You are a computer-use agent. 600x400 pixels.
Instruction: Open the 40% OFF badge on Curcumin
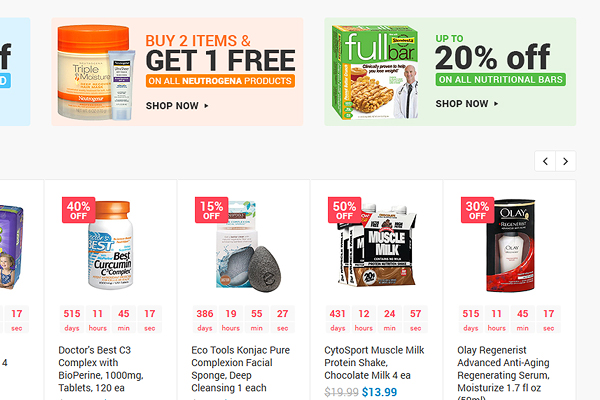(x=78, y=210)
